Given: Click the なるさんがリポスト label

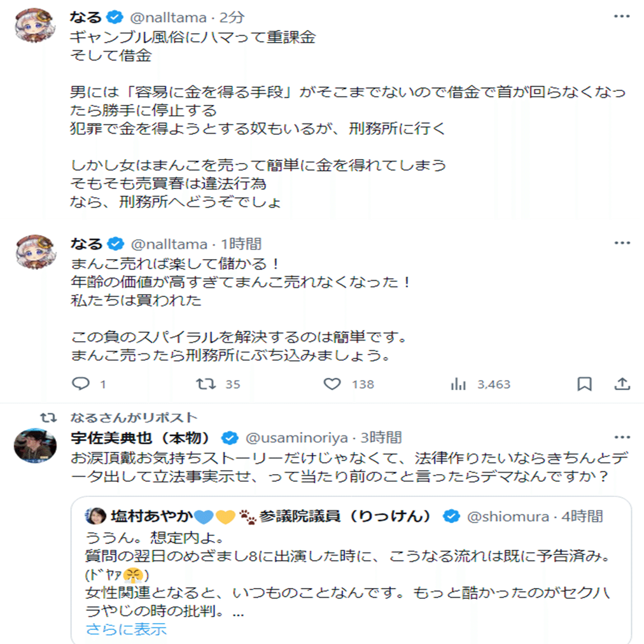Looking at the screenshot, I should click(134, 417).
